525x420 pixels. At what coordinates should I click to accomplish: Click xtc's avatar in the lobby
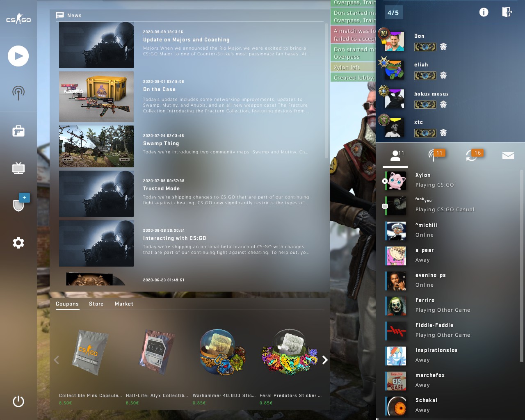pos(395,127)
